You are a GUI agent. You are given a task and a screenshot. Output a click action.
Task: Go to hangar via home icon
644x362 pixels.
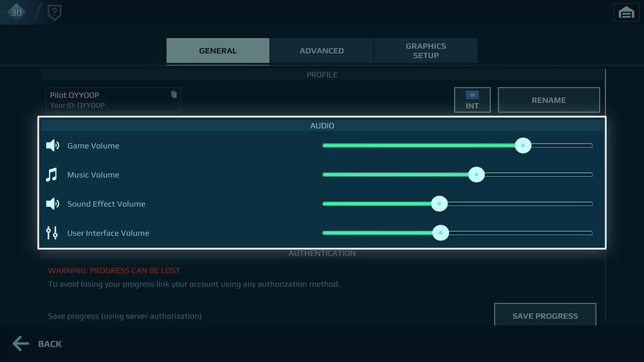tap(626, 12)
